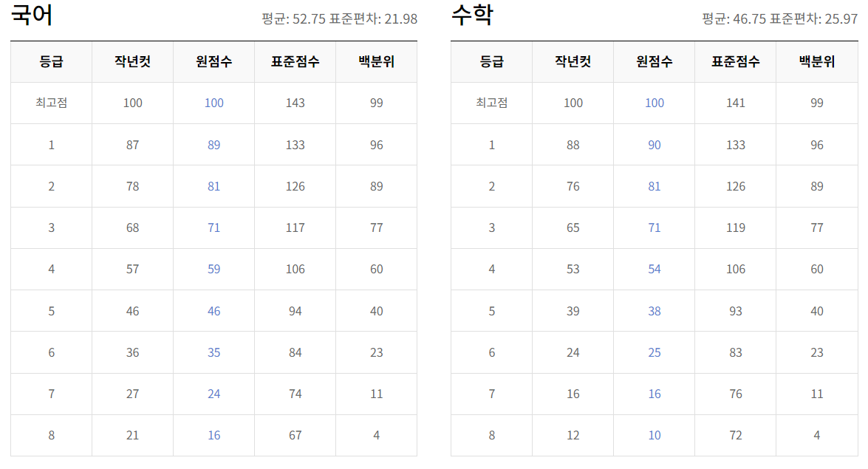Viewport: 868px width, 469px height.
Task: Select 수학 grade 1 last-year cut 88
Action: click(x=573, y=145)
